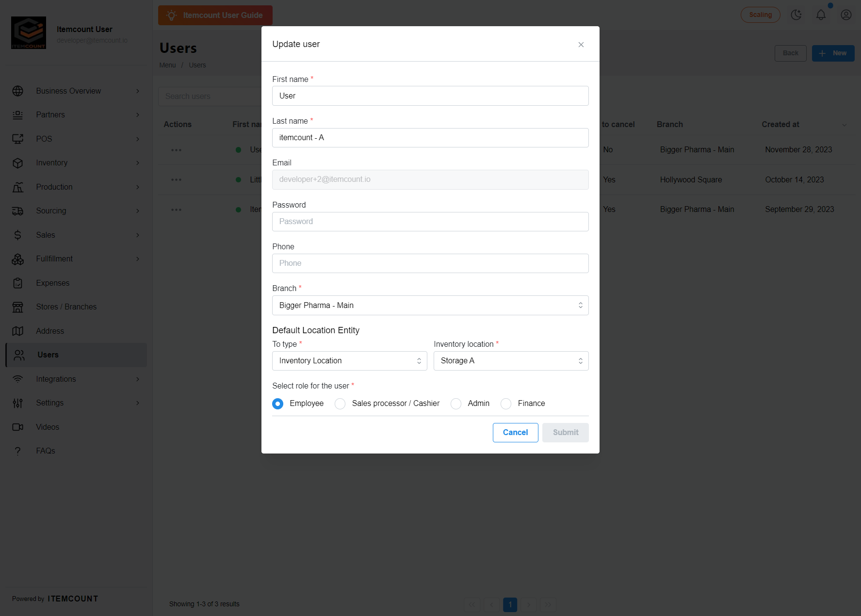Expand Business Overview chevron
The height and width of the screenshot is (616, 861).
(138, 91)
